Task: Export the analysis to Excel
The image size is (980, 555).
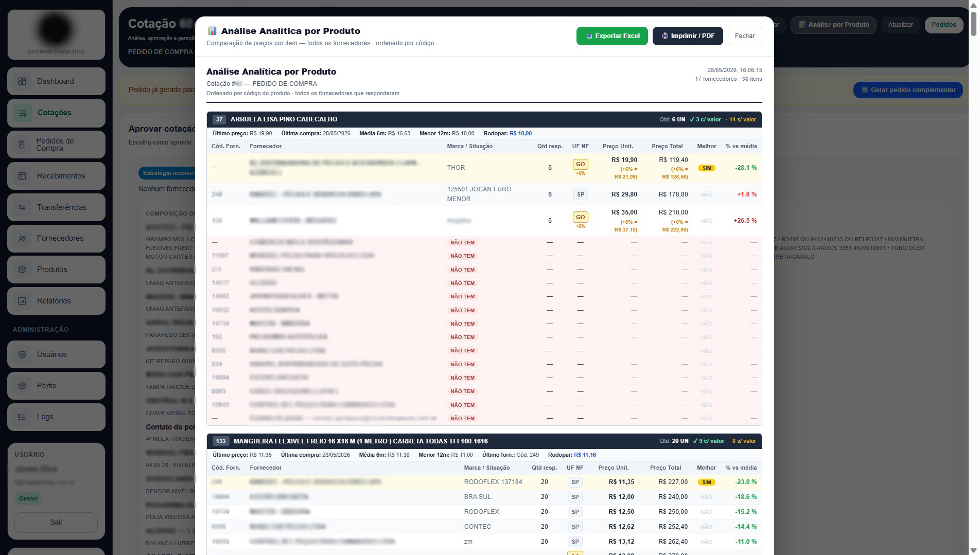Action: tap(612, 36)
